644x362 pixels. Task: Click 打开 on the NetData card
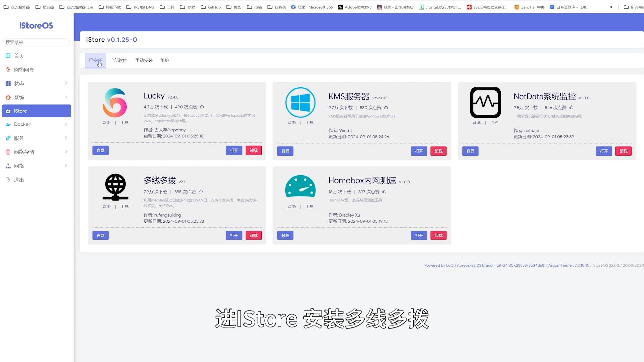point(604,151)
